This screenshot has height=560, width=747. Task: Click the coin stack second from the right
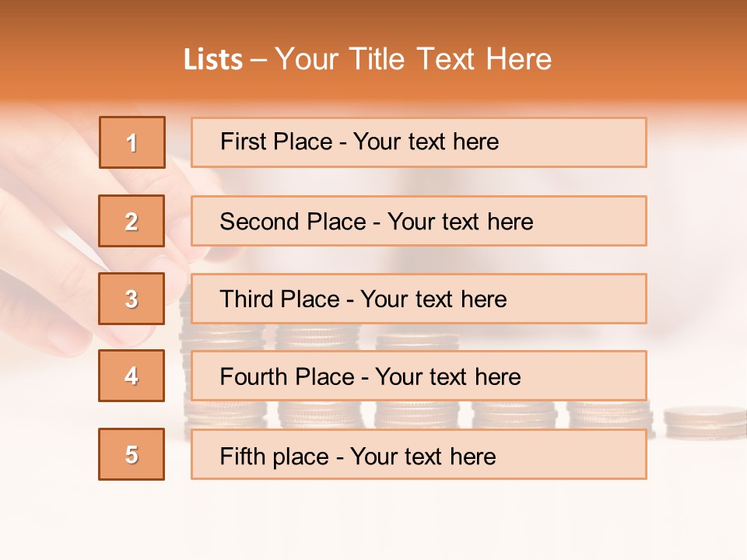coord(608,415)
